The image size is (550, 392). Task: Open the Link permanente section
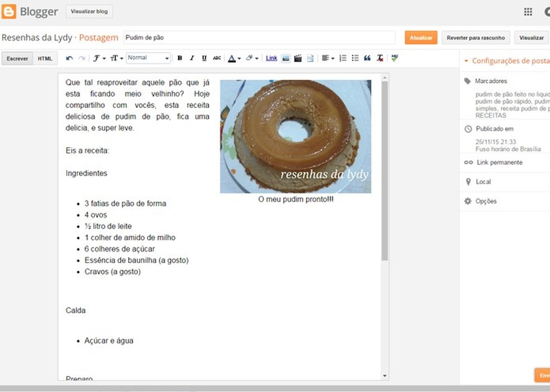pos(500,162)
